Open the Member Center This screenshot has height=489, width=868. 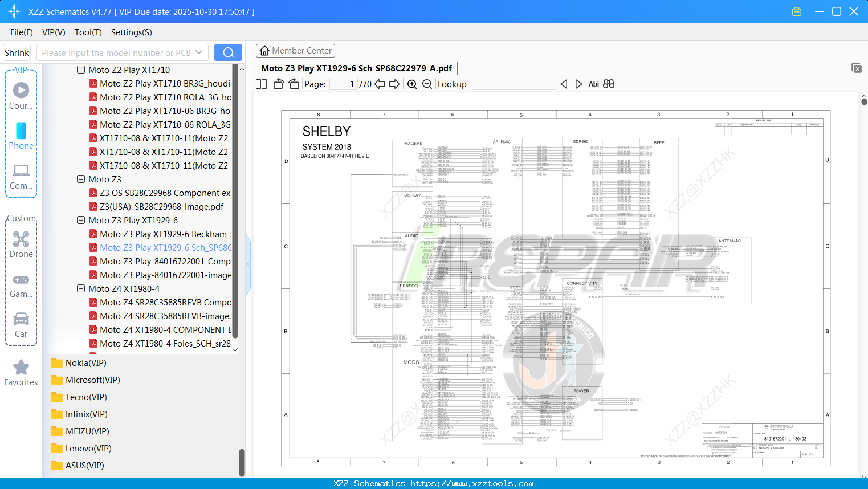point(295,51)
